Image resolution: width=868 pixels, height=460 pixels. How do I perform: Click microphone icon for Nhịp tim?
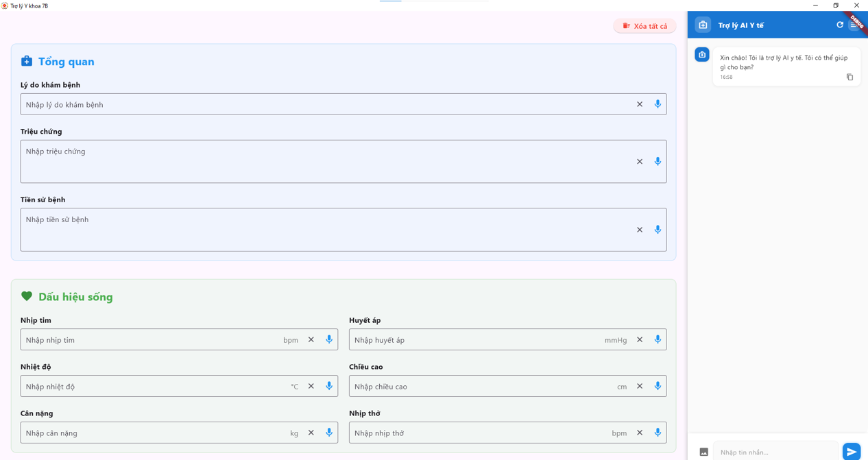pos(329,340)
